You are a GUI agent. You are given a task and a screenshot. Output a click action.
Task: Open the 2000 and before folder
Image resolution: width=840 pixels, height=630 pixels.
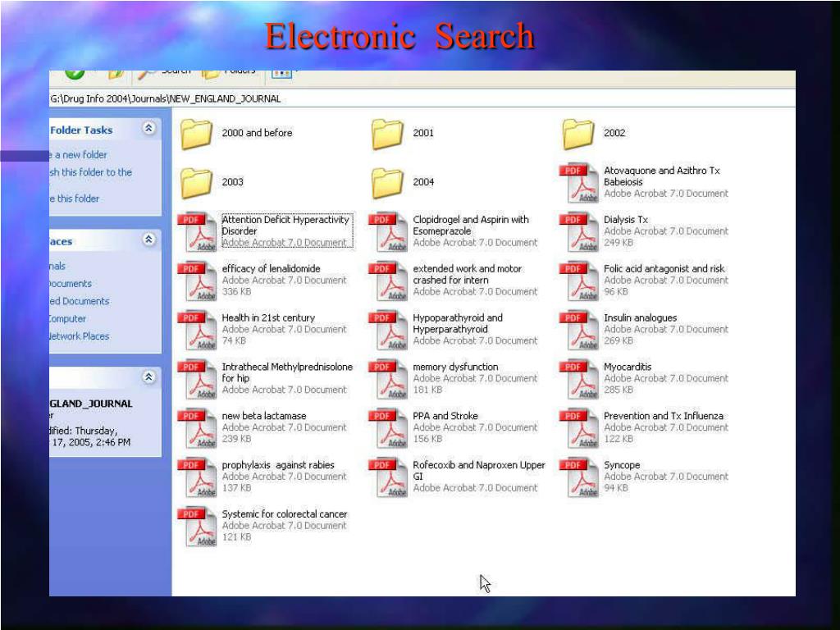pyautogui.click(x=197, y=134)
